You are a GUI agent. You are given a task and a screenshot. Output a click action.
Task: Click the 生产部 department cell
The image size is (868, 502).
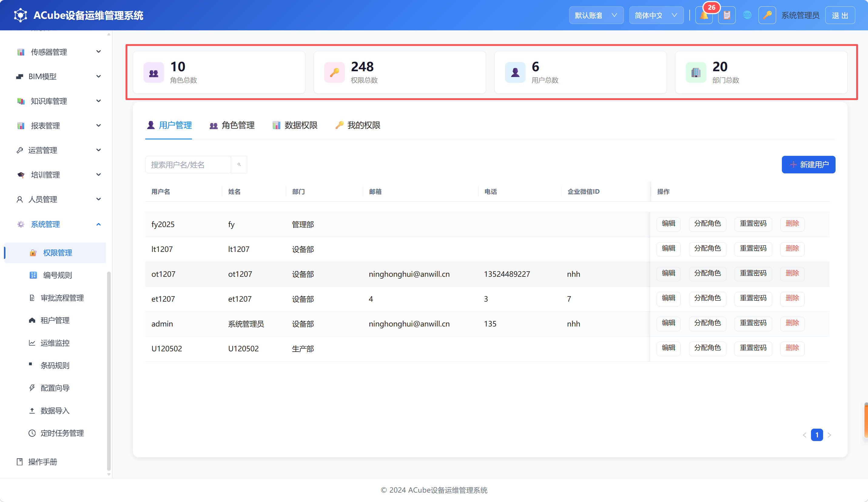tap(303, 349)
